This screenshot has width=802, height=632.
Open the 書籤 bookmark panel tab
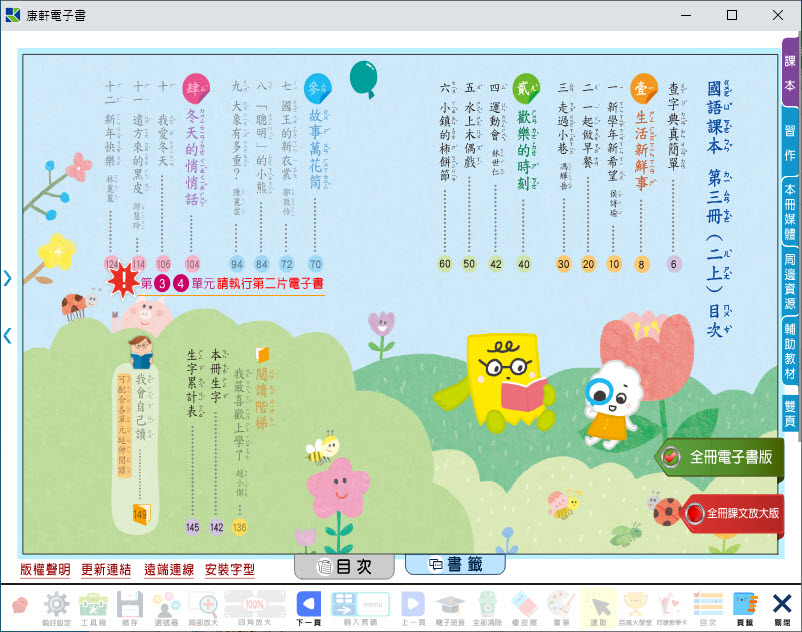point(455,564)
